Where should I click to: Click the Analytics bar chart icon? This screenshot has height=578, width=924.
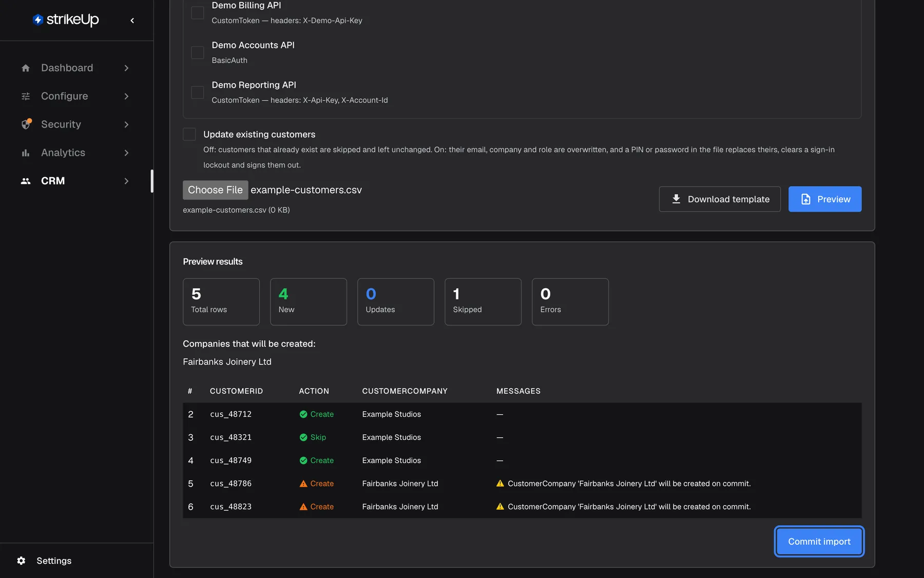(26, 153)
